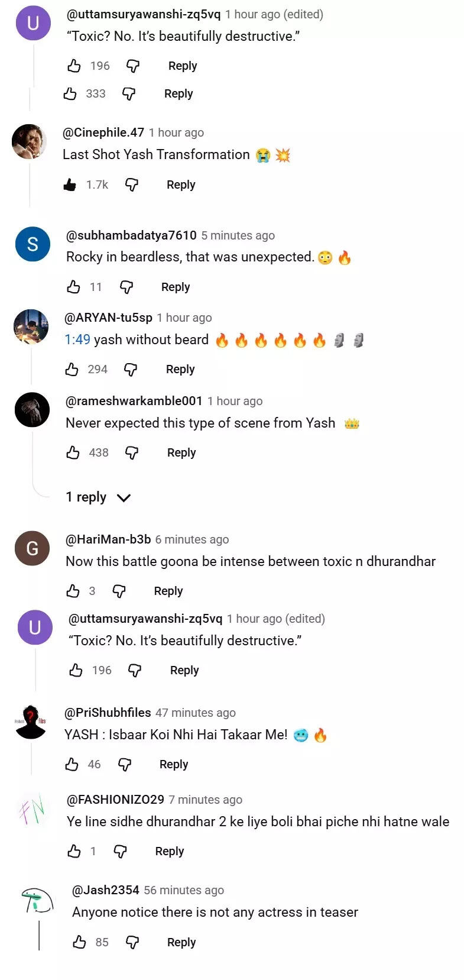Like @rameshwarkamble001's comment with 438 likes
This screenshot has width=464, height=980.
pos(73,452)
